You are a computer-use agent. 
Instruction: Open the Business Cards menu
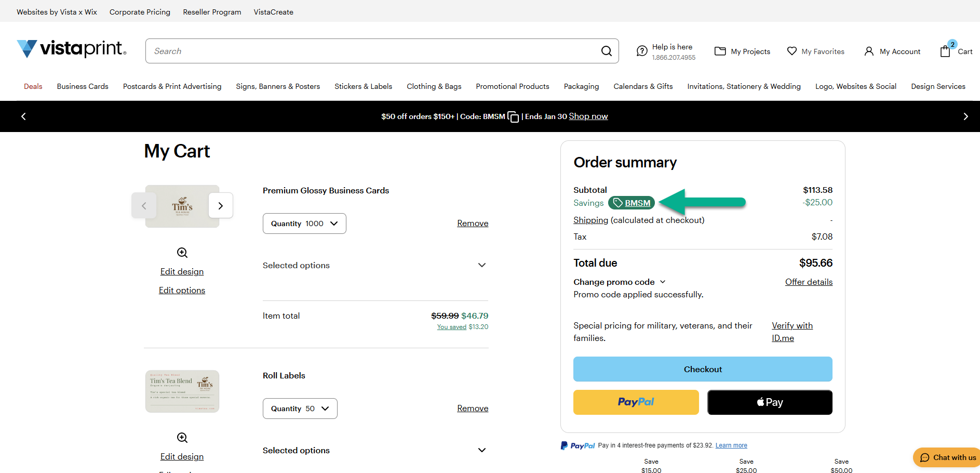point(83,86)
